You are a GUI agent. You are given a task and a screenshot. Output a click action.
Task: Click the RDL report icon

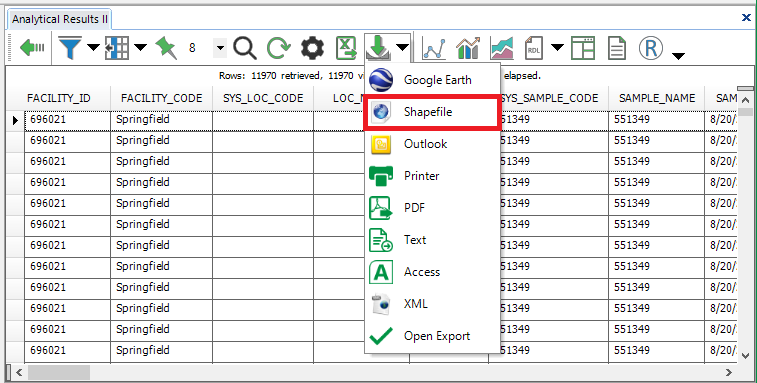533,48
